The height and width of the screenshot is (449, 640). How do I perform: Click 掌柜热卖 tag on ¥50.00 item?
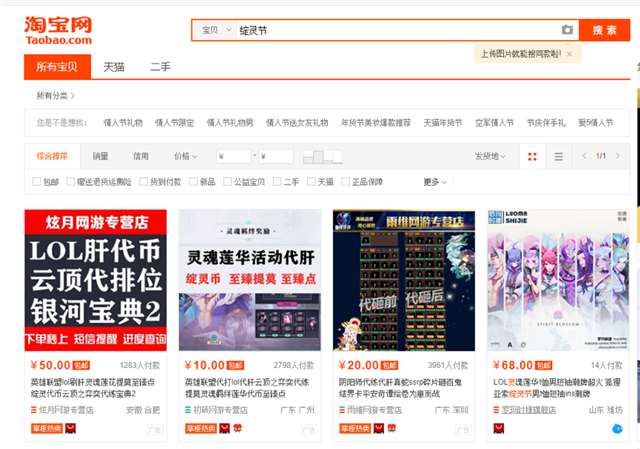[x=47, y=428]
